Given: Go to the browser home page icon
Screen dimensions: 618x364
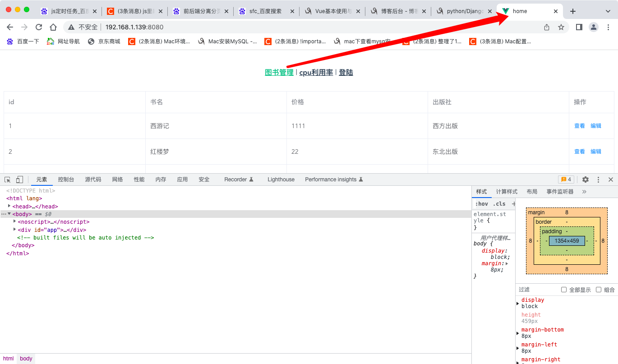Looking at the screenshot, I should click(53, 27).
